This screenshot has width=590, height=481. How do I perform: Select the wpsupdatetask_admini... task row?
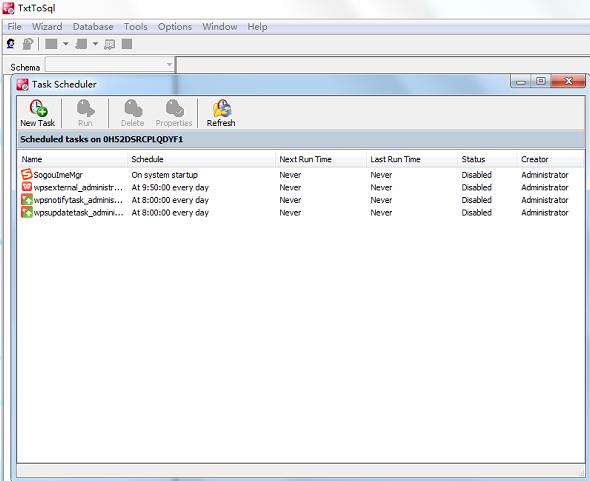(301, 213)
